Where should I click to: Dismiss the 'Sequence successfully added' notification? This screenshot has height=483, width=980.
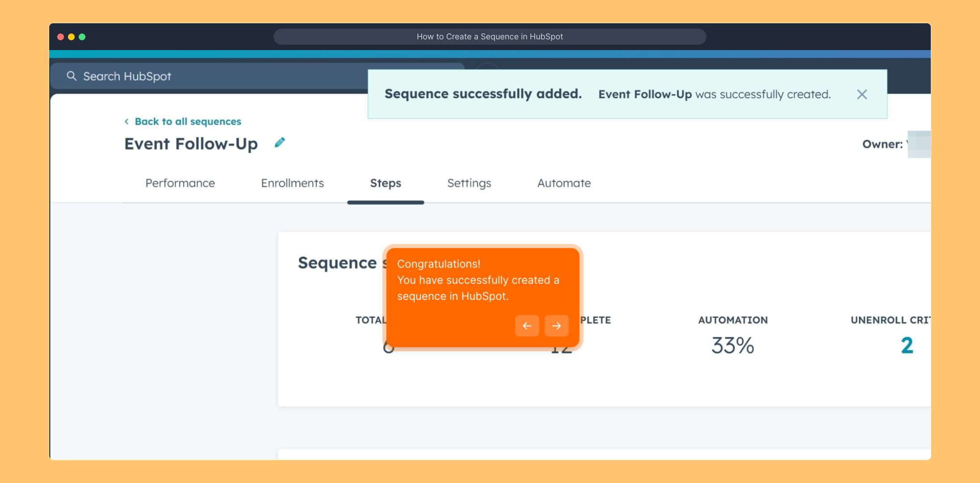click(x=862, y=94)
